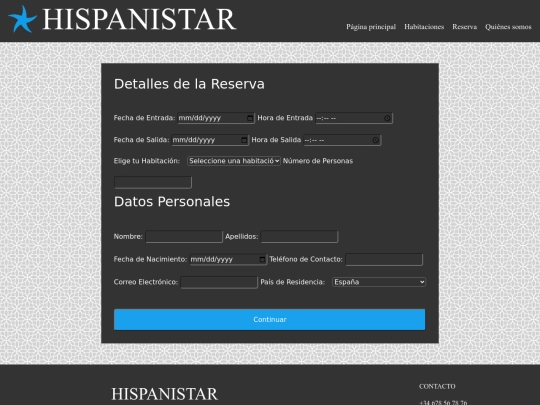Focus the Hora de Salida time field
The width and height of the screenshot is (540, 405).
[342, 140]
